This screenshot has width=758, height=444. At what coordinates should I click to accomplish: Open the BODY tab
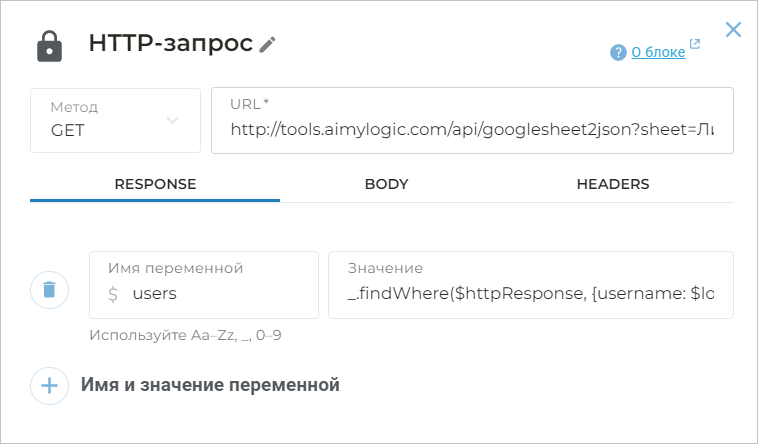(x=386, y=184)
